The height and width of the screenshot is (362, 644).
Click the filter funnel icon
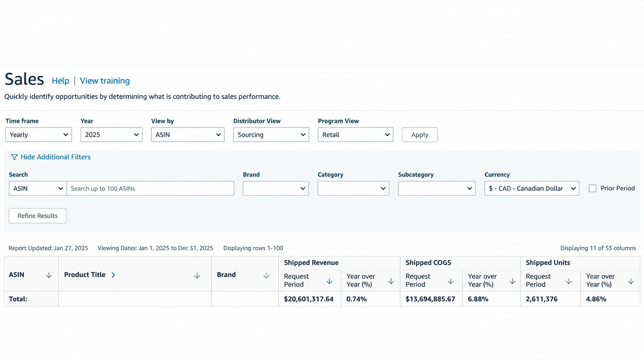(14, 157)
